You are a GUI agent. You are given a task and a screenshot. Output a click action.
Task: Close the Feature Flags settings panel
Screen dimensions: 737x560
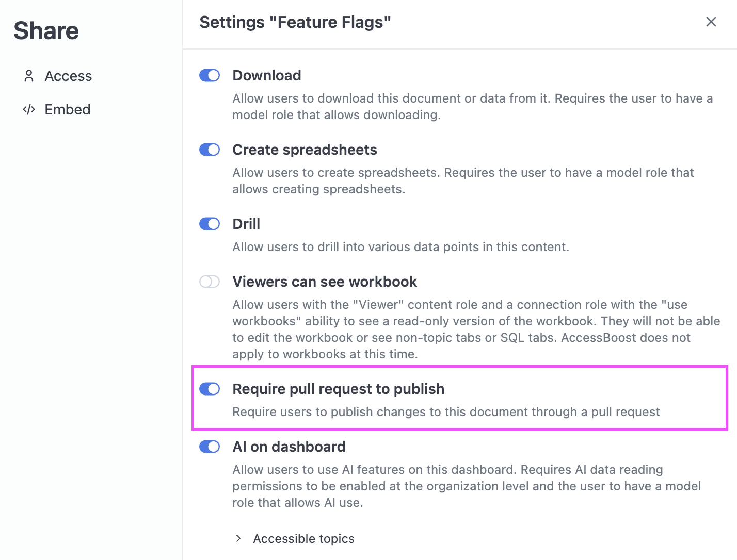coord(711,22)
